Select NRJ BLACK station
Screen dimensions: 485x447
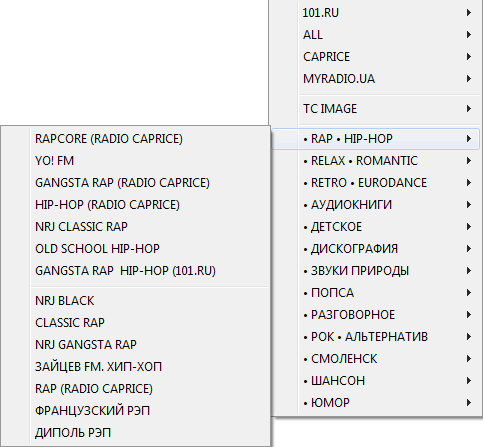(x=135, y=301)
